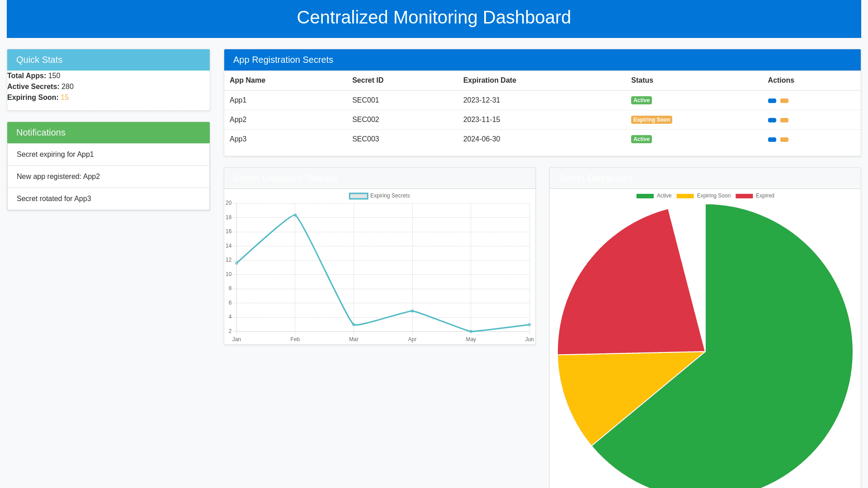Screen dimensions: 868x488
Task: Click the Quick Stats panel header
Action: [39, 60]
